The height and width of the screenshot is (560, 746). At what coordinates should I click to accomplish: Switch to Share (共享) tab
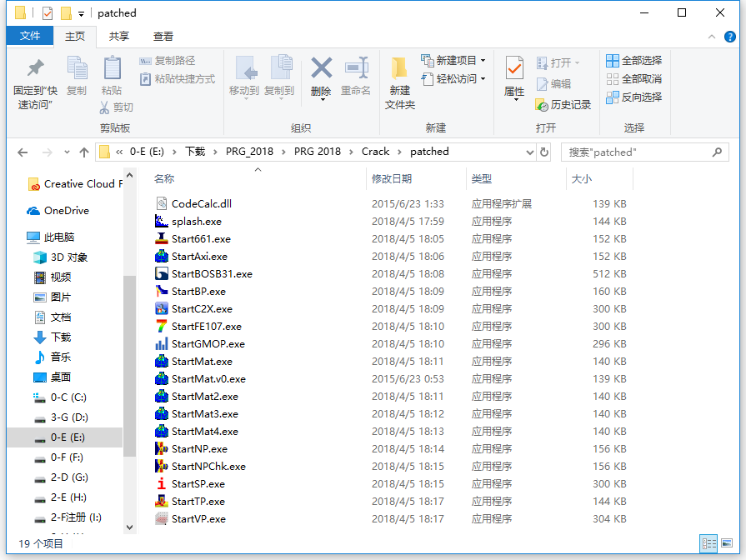(119, 37)
